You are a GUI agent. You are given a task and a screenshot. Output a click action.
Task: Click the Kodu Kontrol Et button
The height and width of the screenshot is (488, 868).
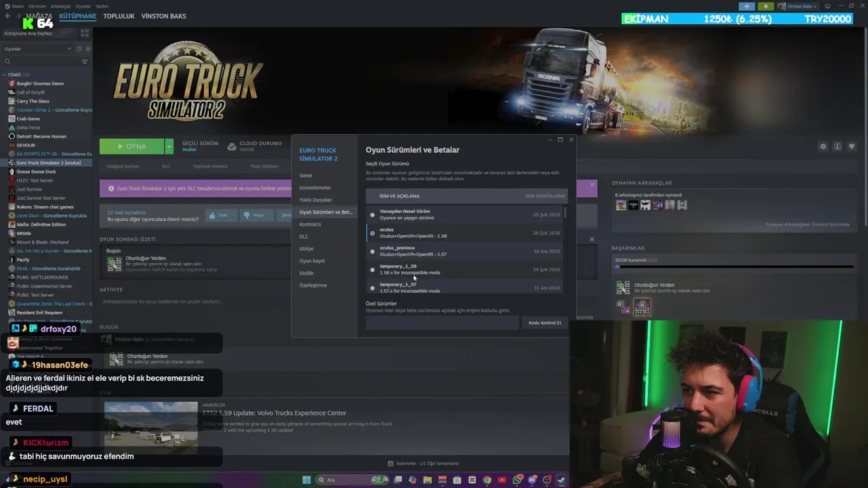[x=545, y=323]
